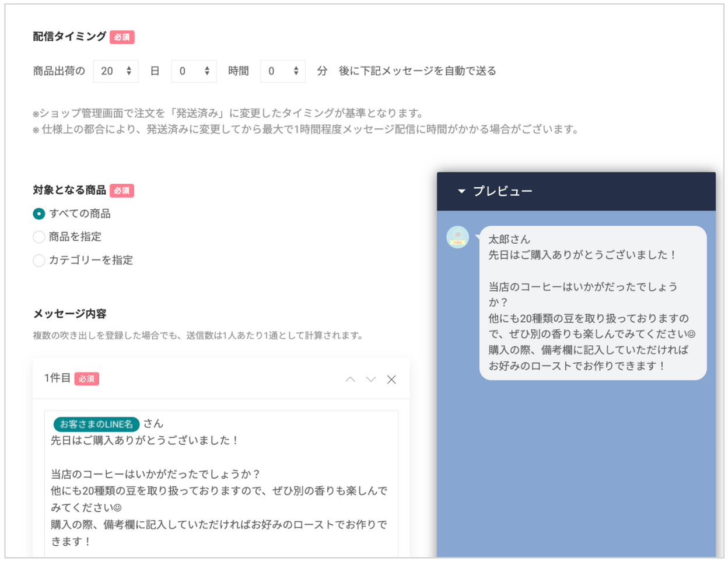
Task: Click the 配信タイミング heading
Action: [69, 36]
